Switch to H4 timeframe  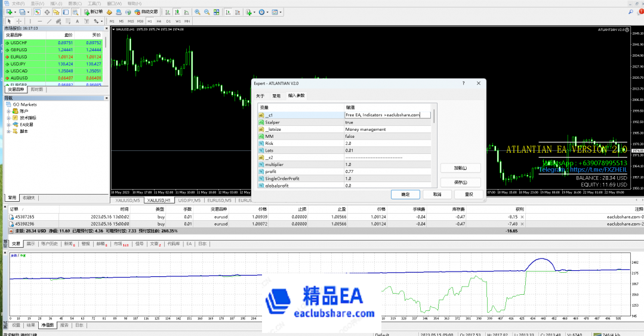click(159, 21)
